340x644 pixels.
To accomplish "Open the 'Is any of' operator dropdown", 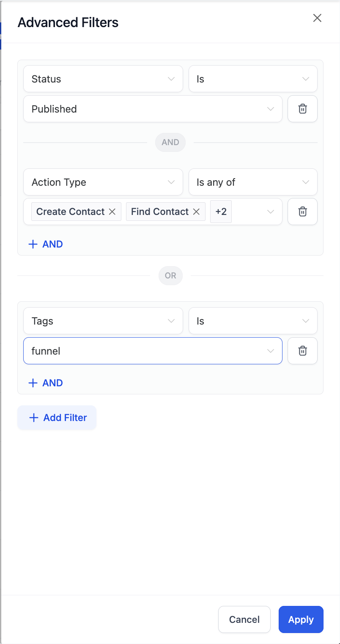I will coord(252,182).
